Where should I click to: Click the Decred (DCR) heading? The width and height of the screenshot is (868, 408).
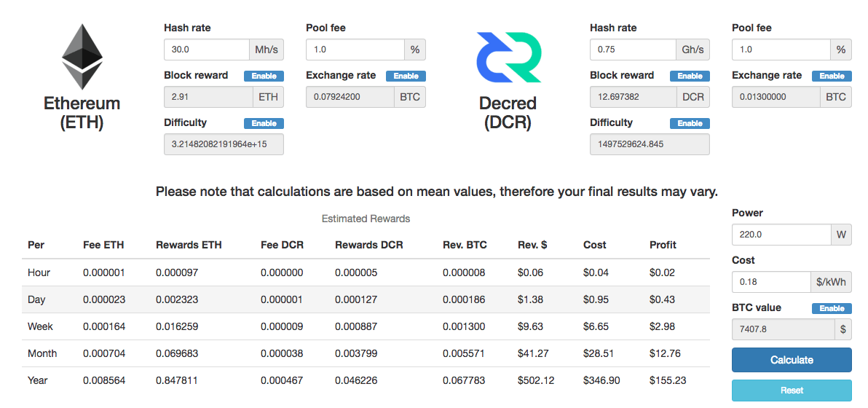508,112
